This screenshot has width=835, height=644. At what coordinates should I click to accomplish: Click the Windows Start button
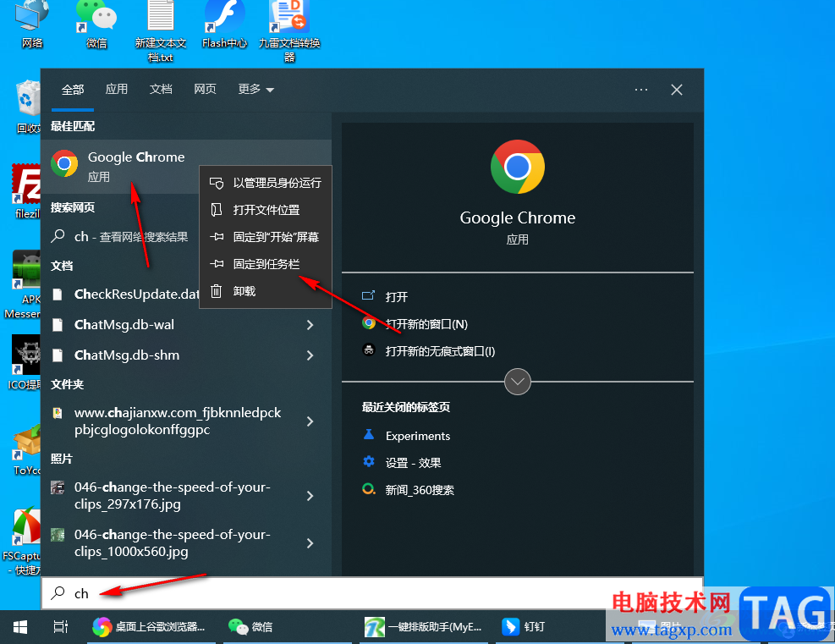[20, 627]
